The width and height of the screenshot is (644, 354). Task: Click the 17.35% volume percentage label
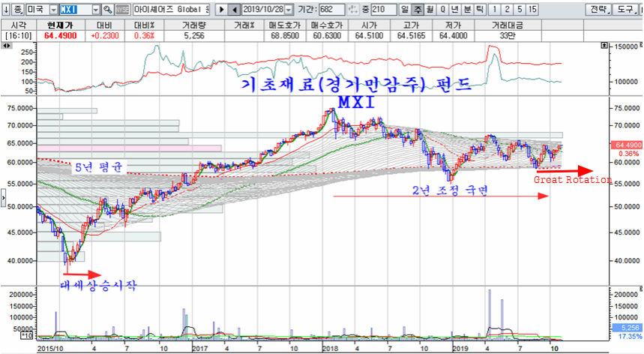(x=630, y=336)
